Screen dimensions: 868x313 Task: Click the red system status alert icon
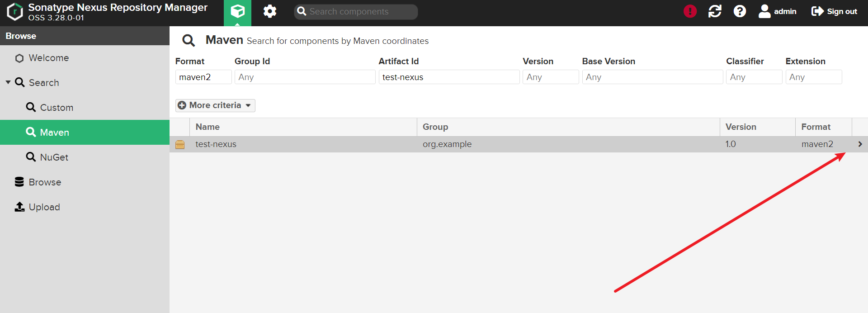[x=690, y=11]
